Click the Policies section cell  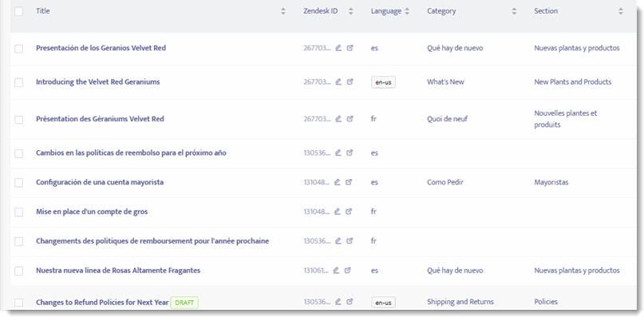tap(546, 302)
